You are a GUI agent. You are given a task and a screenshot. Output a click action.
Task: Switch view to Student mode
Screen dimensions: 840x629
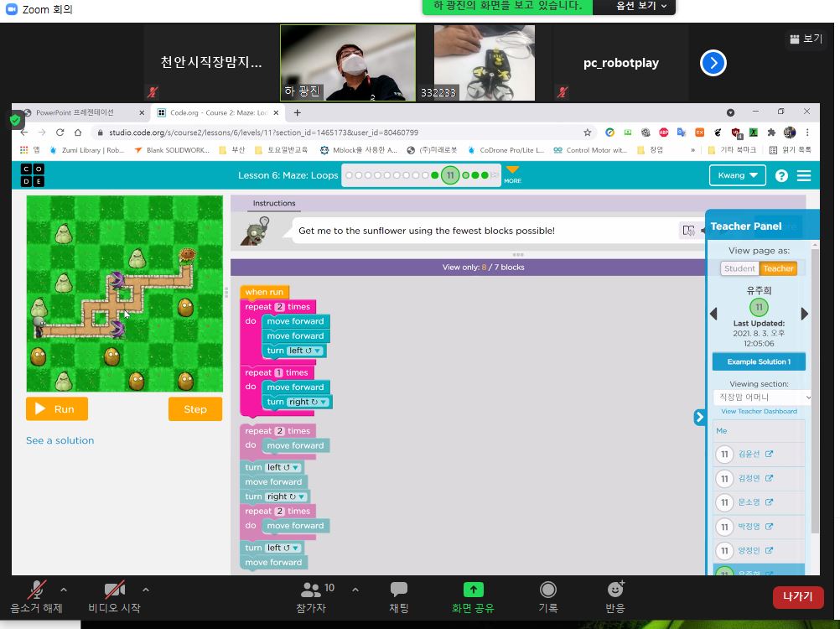pyautogui.click(x=739, y=268)
